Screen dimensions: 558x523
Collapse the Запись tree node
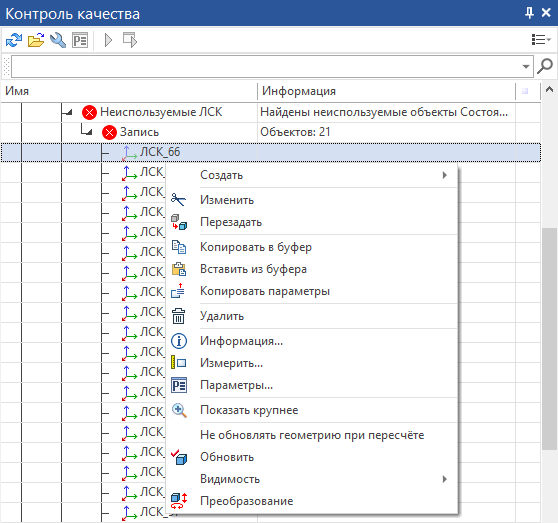click(x=88, y=132)
